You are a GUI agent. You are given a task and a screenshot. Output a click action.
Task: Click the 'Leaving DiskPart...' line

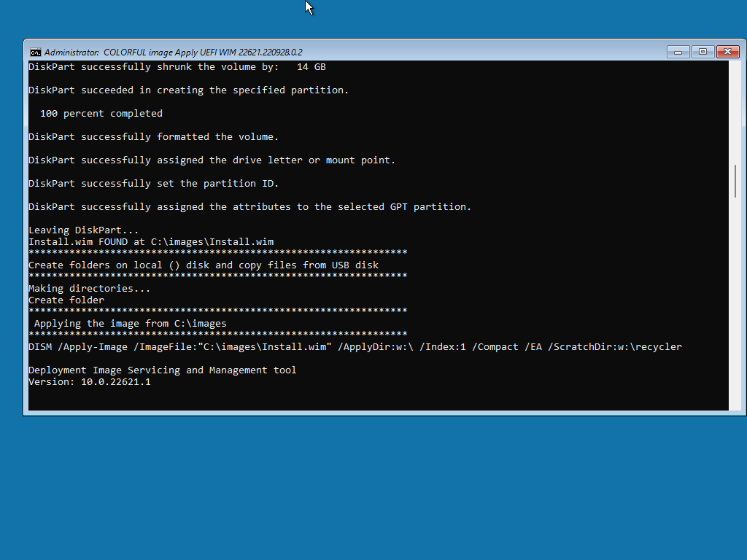[x=84, y=230]
